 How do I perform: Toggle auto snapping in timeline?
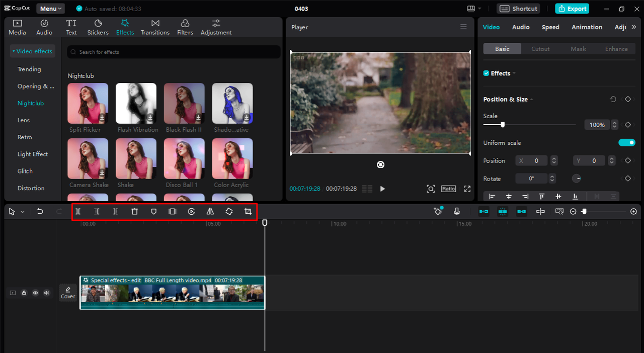click(x=503, y=212)
